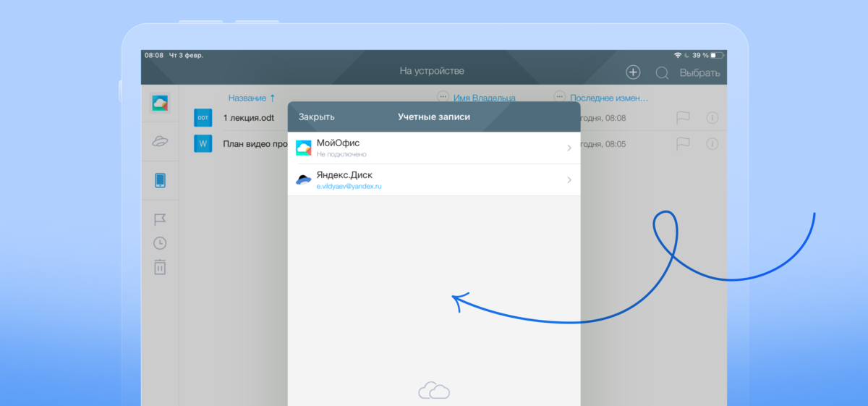Sort files by Название column
The height and width of the screenshot is (406, 868).
(251, 98)
